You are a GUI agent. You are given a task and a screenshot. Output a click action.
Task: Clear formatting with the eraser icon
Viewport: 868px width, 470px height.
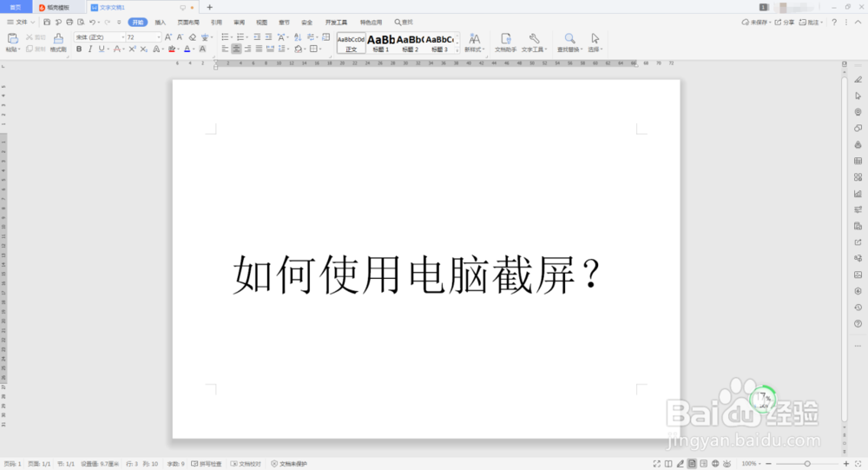pos(192,37)
